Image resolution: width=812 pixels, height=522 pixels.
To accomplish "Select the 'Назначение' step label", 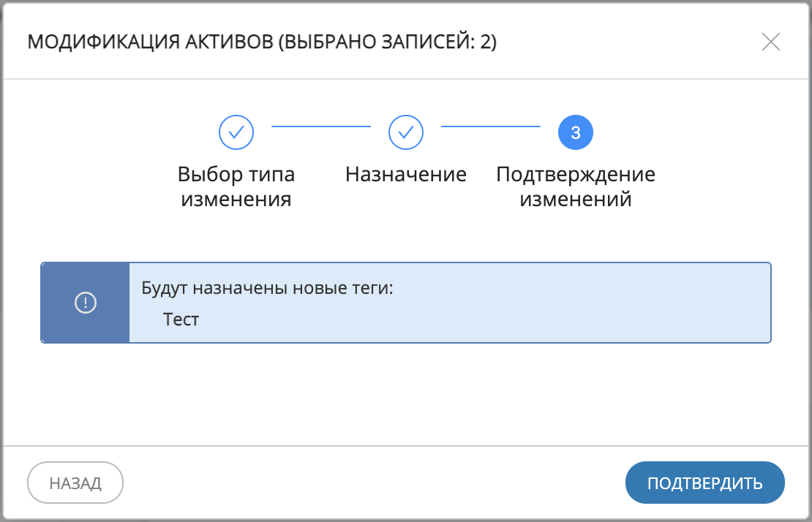I will 406,174.
